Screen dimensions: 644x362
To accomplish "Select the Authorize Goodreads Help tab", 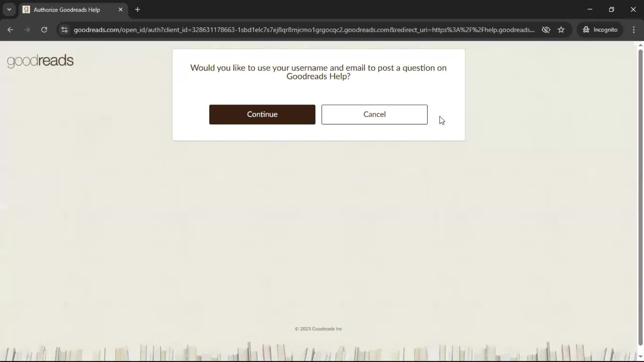I will [73, 10].
